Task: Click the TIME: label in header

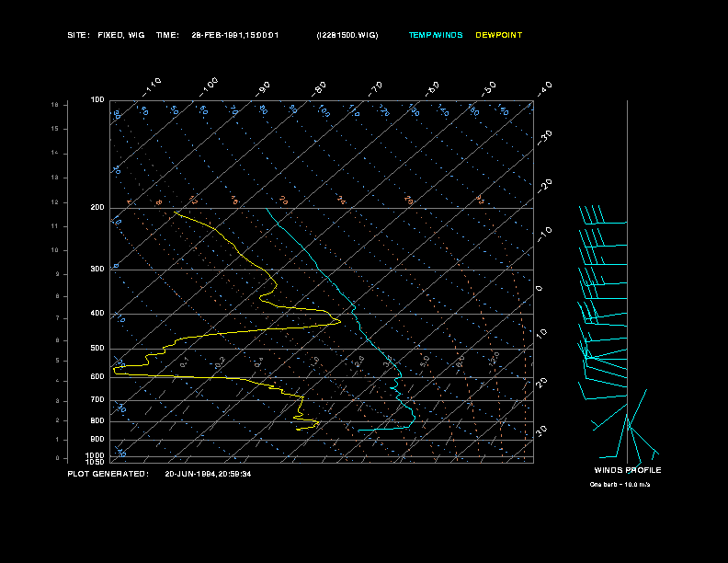Action: click(x=167, y=35)
